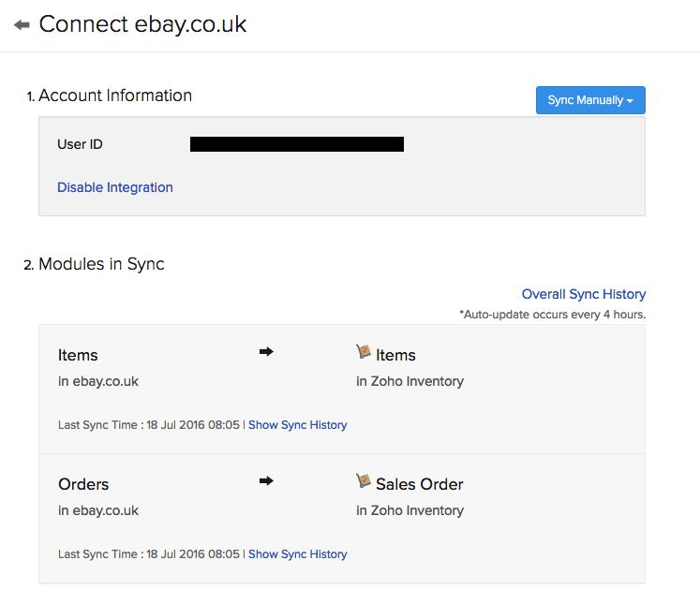Click the auto-update every 4 hours note
This screenshot has width=700, height=604.
coord(553,314)
